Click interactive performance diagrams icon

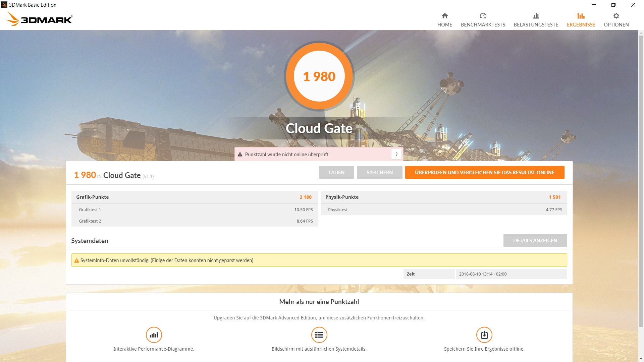[x=154, y=335]
